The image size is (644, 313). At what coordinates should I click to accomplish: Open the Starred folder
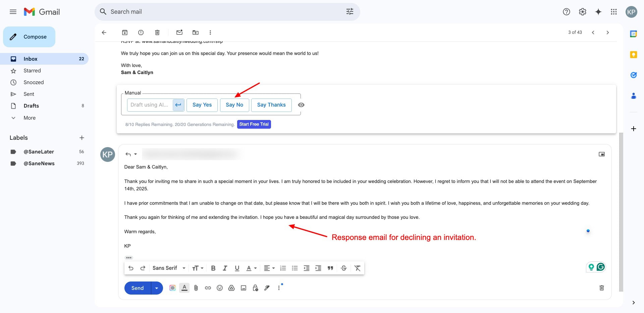point(32,71)
